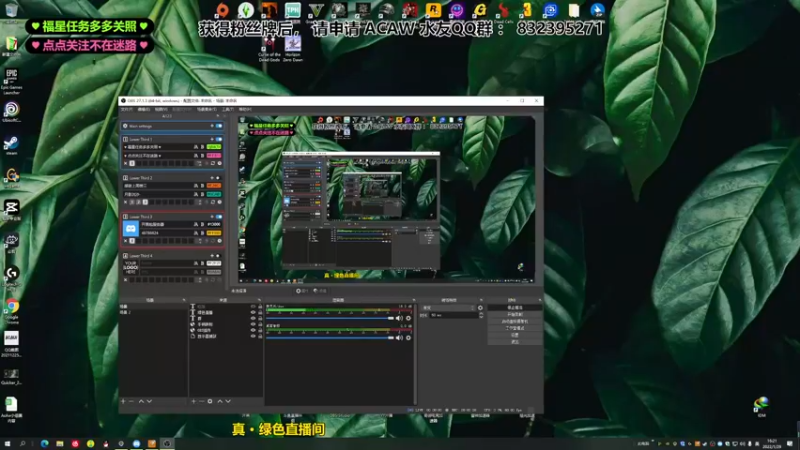Mute the first audio mixer channel
Image resolution: width=800 pixels, height=450 pixels.
399,318
